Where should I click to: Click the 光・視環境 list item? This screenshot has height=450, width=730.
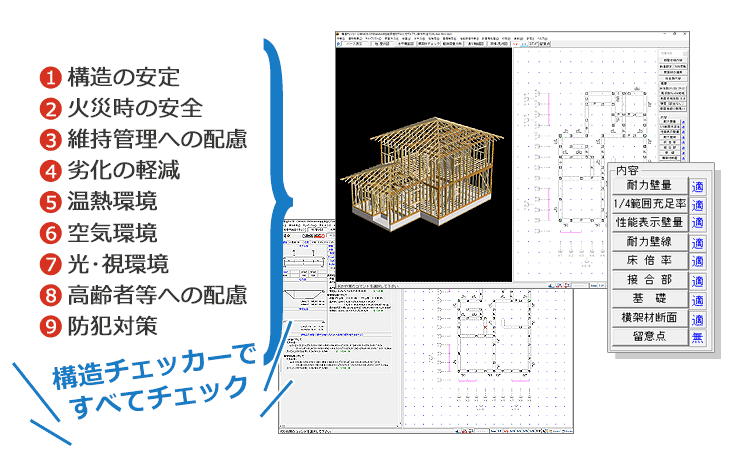(x=104, y=264)
